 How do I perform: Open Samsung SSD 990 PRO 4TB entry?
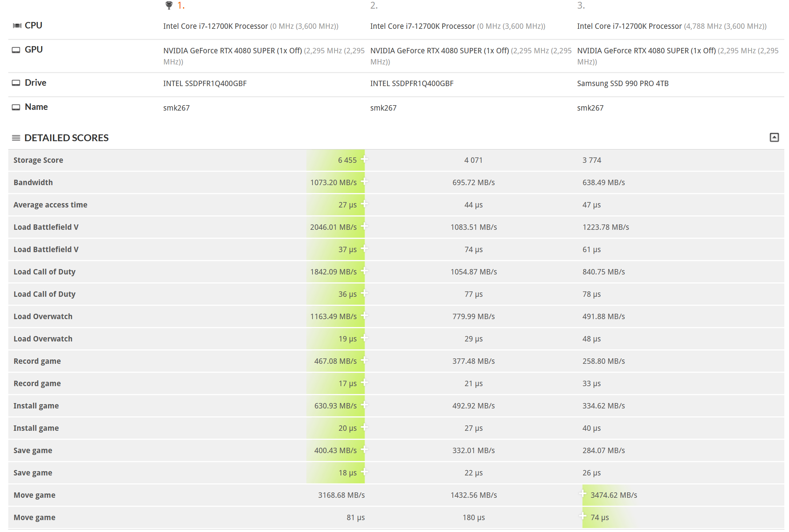click(622, 84)
